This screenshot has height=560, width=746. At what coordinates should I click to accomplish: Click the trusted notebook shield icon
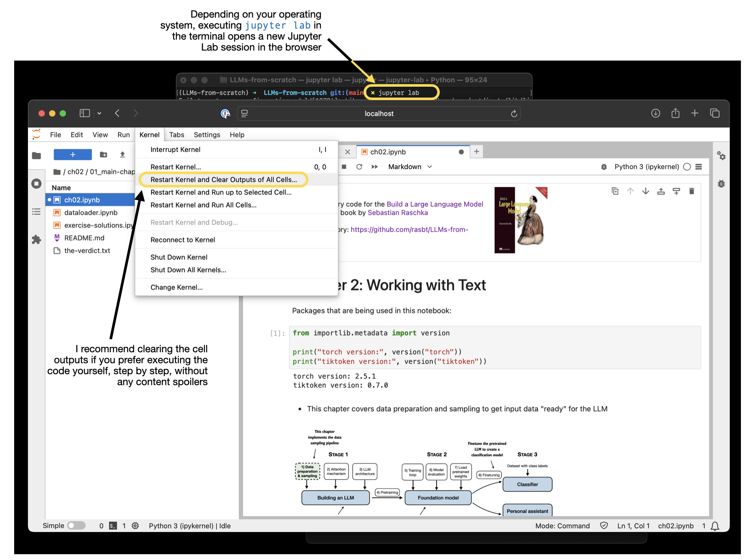[604, 526]
